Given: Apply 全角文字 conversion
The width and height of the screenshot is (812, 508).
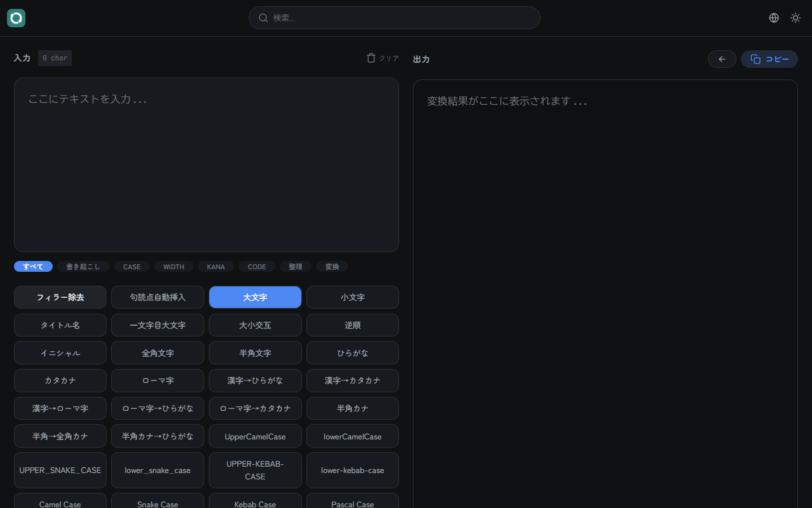Looking at the screenshot, I should pos(157,353).
